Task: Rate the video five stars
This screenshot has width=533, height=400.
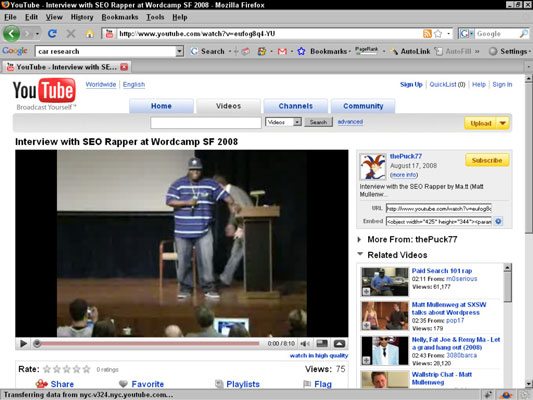Action: pyautogui.click(x=87, y=369)
